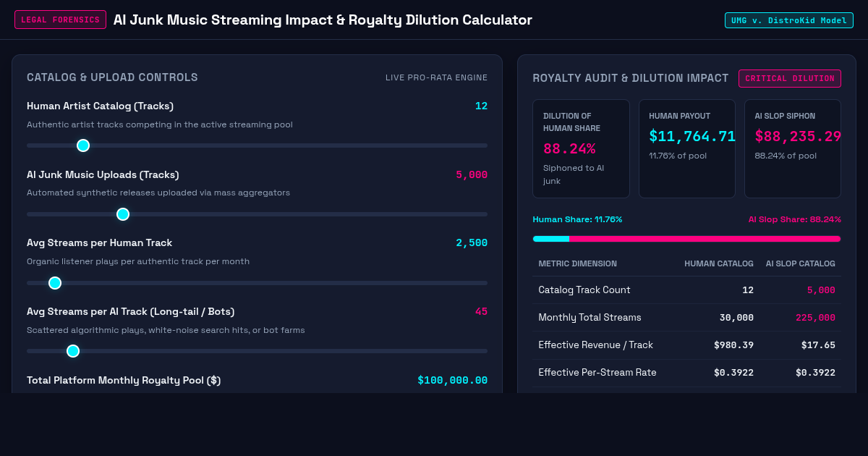Image resolution: width=868 pixels, height=456 pixels.
Task: Click the Authentic artist tracks description text
Action: point(160,124)
